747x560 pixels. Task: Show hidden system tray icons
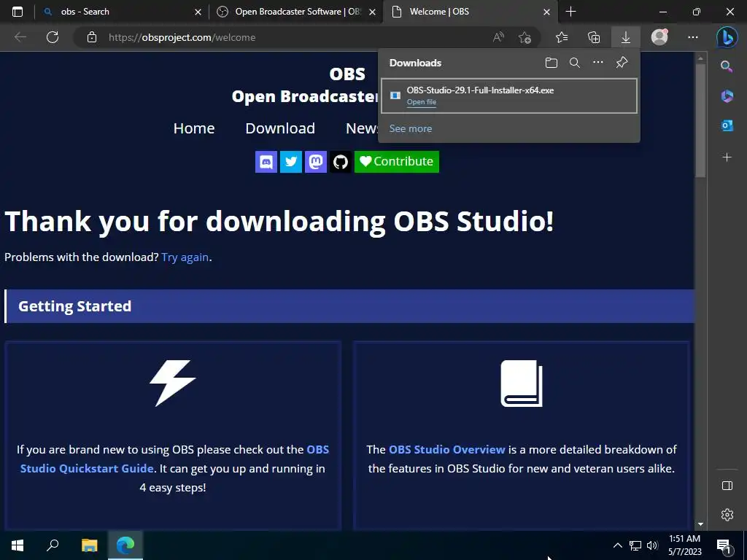(617, 545)
